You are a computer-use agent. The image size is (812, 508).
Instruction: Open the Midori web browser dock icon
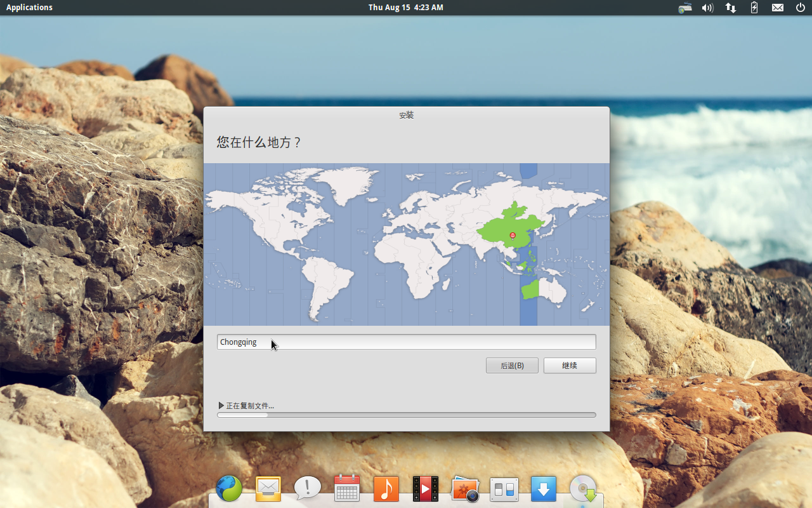229,488
